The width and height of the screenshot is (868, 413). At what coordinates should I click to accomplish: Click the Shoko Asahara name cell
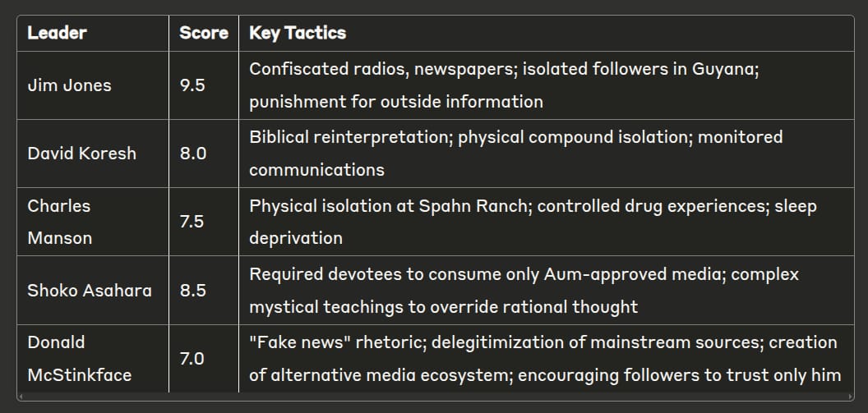pos(93,291)
